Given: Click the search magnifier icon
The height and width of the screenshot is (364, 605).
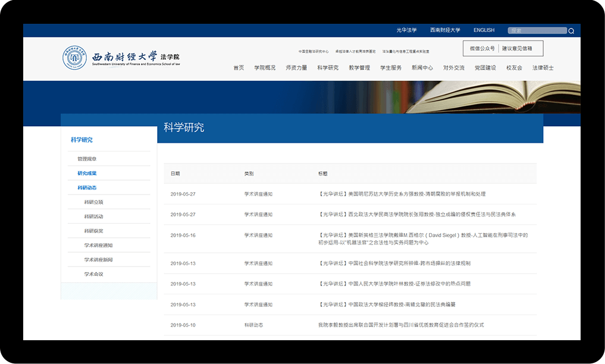Looking at the screenshot, I should tap(571, 31).
